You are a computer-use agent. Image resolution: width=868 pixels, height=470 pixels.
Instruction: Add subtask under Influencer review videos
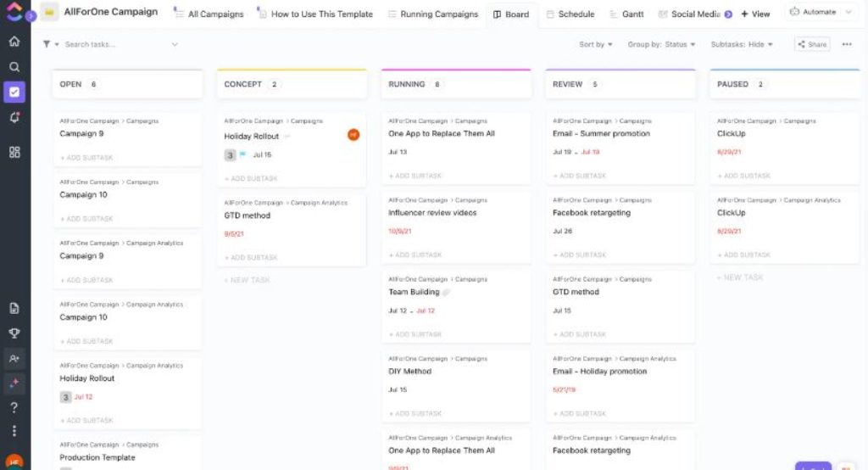coord(415,255)
